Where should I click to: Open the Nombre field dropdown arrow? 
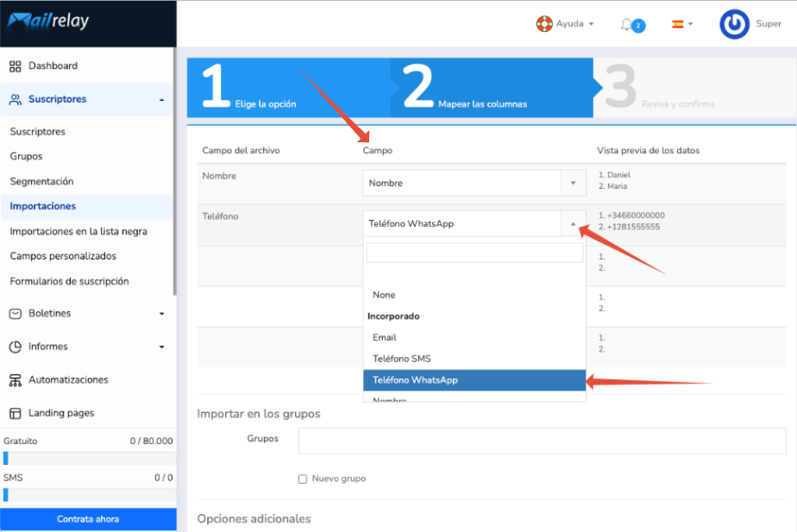click(x=573, y=183)
